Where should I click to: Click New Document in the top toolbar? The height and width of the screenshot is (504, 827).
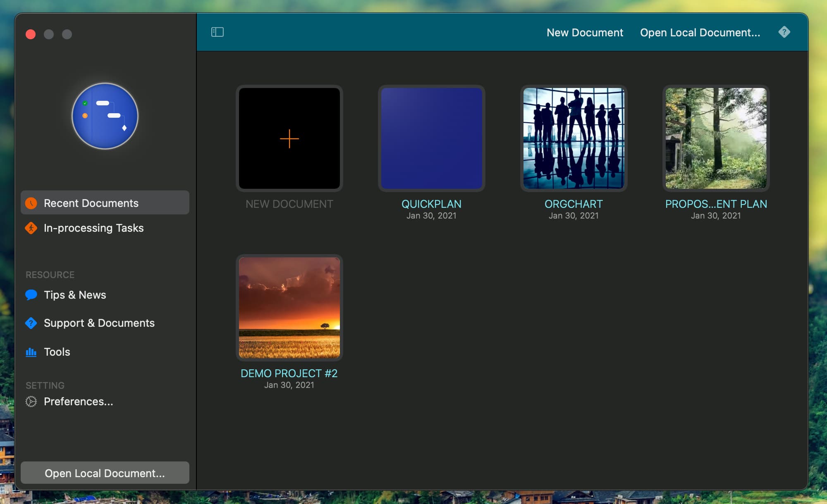pyautogui.click(x=584, y=33)
